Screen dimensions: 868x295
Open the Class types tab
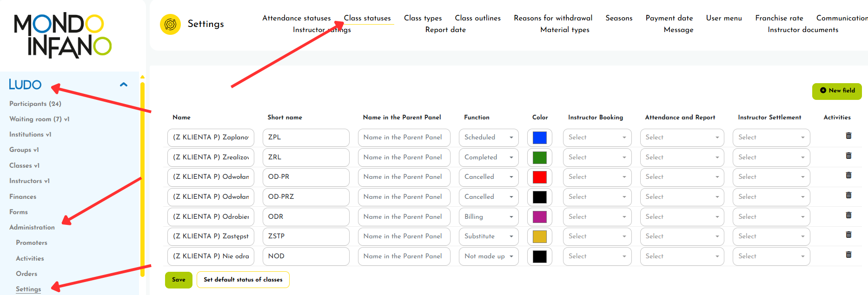point(423,18)
